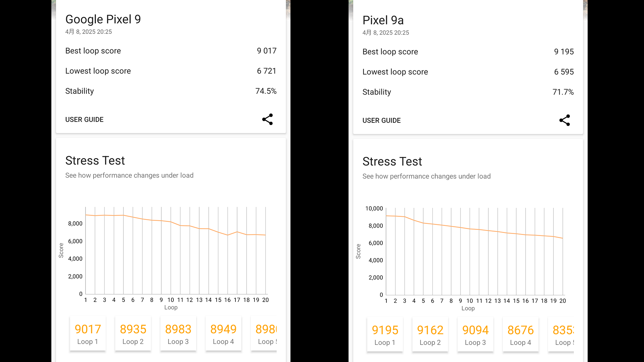This screenshot has height=362, width=644.
Task: Select Loop 4 score 8949 tile
Action: [x=223, y=334]
